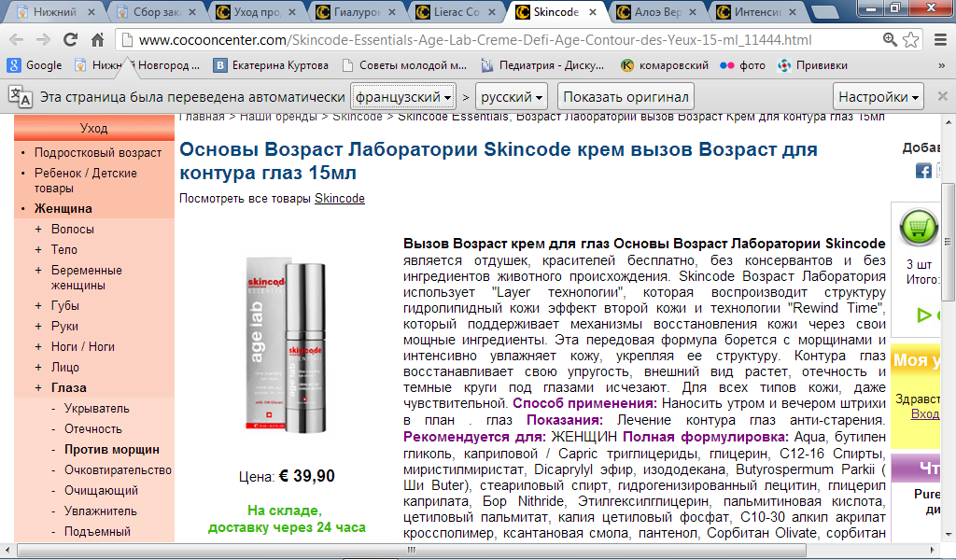Open the Укрыватель subcategory
The height and width of the screenshot is (560, 956).
(x=97, y=409)
